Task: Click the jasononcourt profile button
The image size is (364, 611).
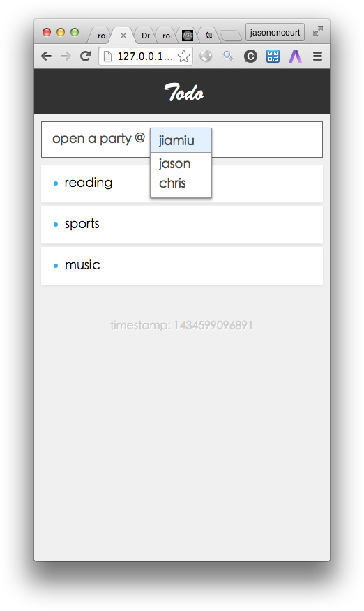Action: click(x=275, y=32)
